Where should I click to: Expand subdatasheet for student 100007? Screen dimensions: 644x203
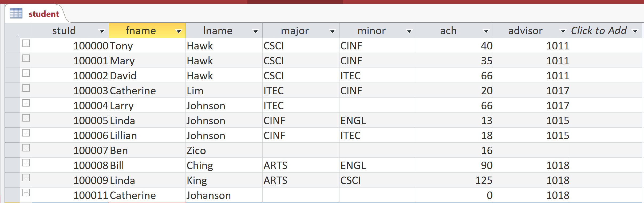[26, 148]
